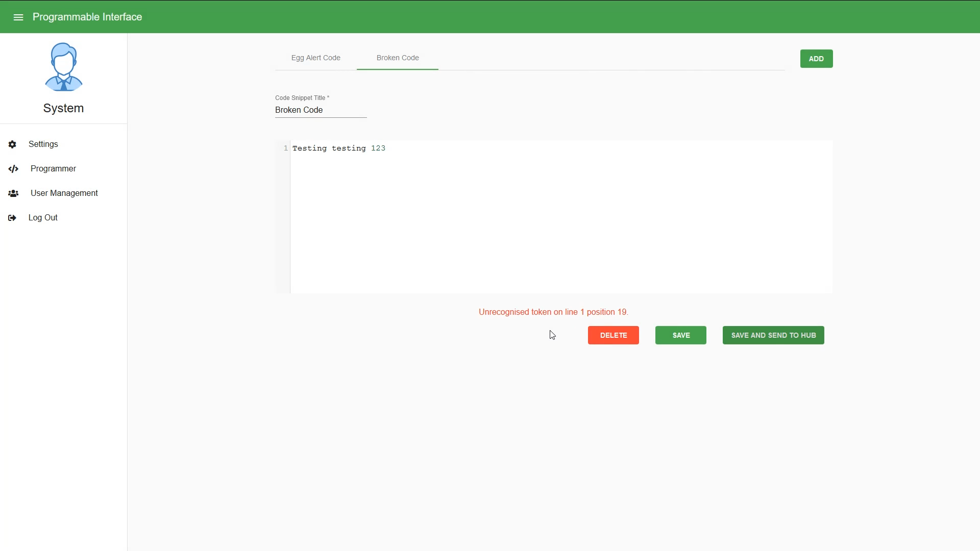Click the SAVE button
Screen dimensions: 980x551
pos(681,335)
